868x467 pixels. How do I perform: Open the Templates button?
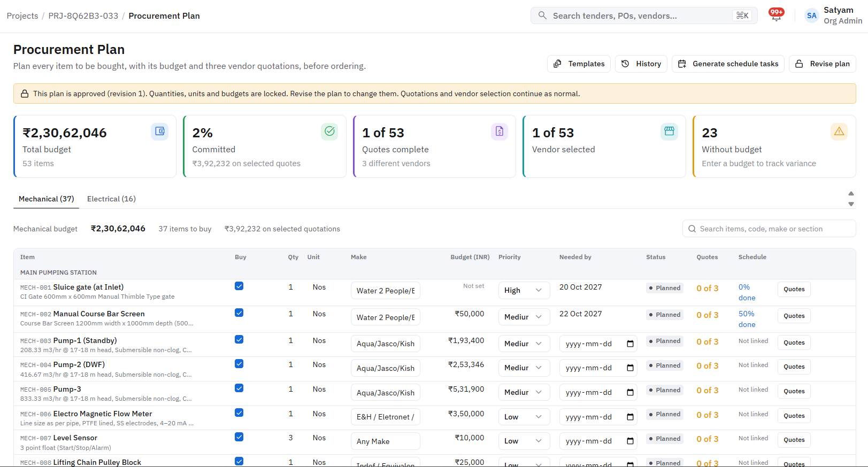click(x=579, y=64)
